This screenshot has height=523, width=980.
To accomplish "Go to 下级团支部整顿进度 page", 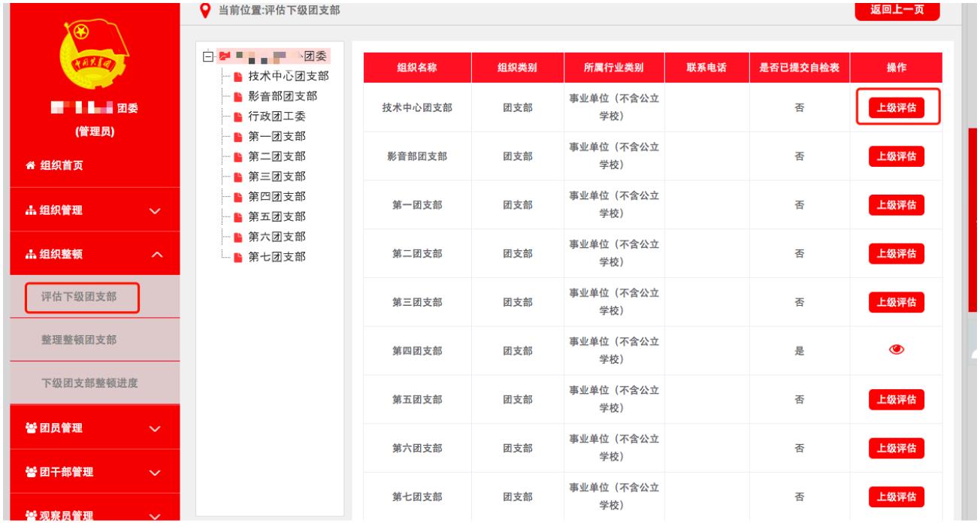I will (90, 383).
